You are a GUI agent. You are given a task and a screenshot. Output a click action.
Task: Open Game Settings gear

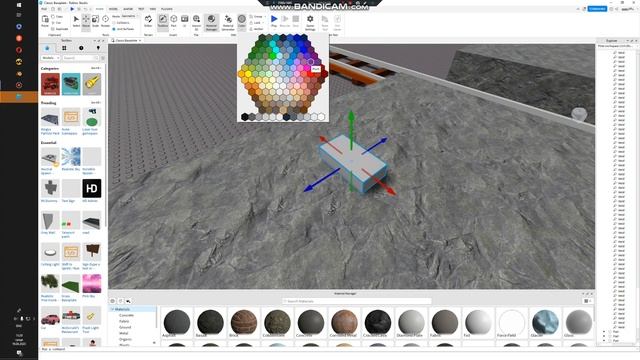click(310, 22)
